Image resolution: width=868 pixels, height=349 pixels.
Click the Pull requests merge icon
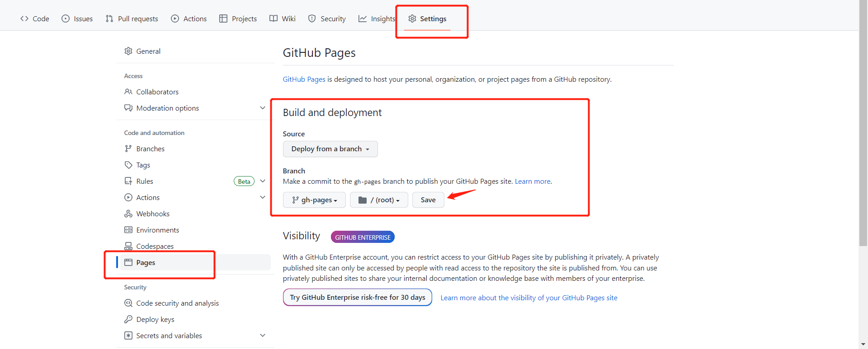(x=109, y=19)
